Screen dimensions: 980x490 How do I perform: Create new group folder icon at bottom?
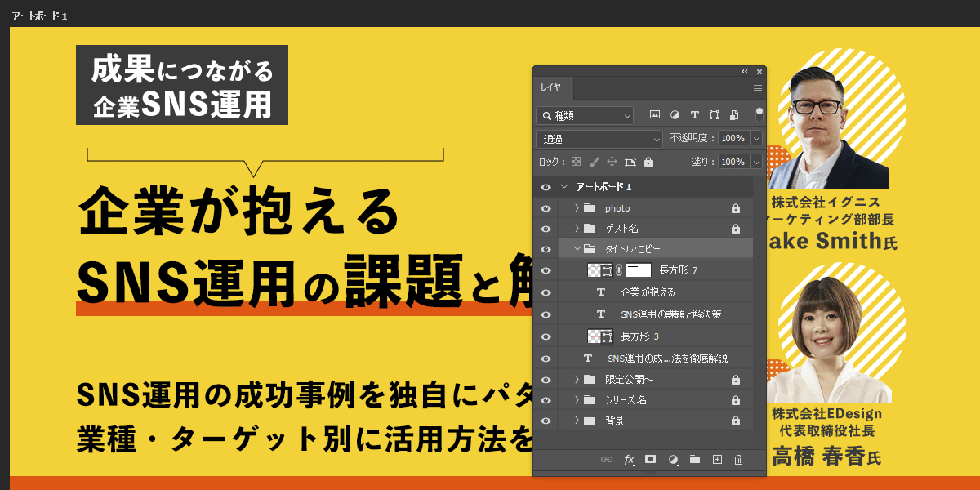tap(695, 460)
